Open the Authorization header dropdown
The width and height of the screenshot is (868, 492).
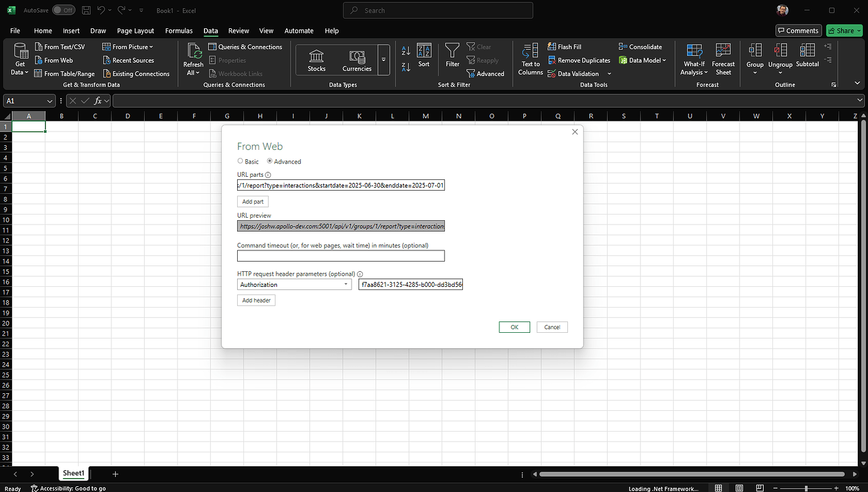[x=346, y=284]
